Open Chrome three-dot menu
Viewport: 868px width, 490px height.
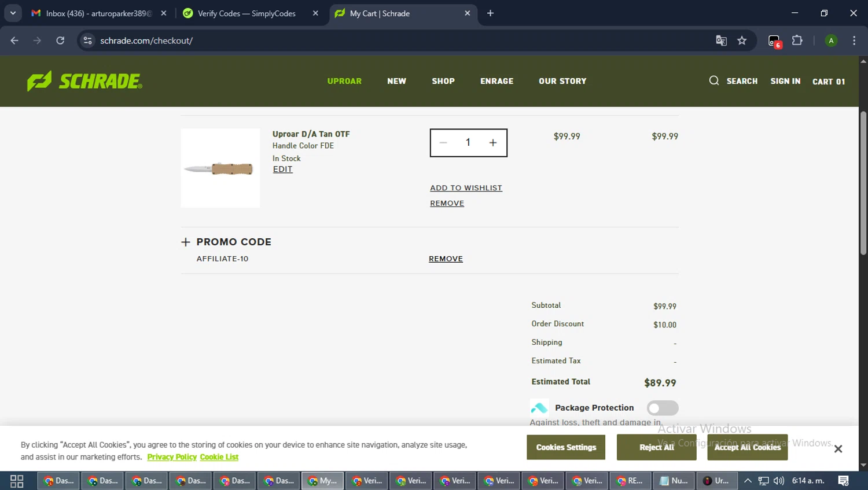854,40
